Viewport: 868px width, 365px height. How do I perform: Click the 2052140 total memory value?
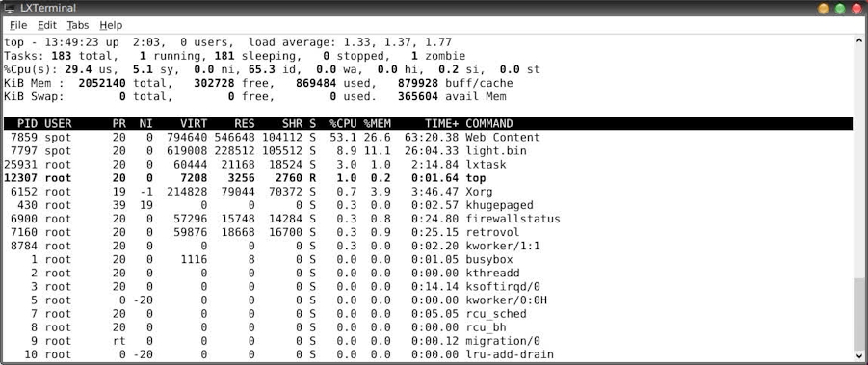click(x=102, y=83)
